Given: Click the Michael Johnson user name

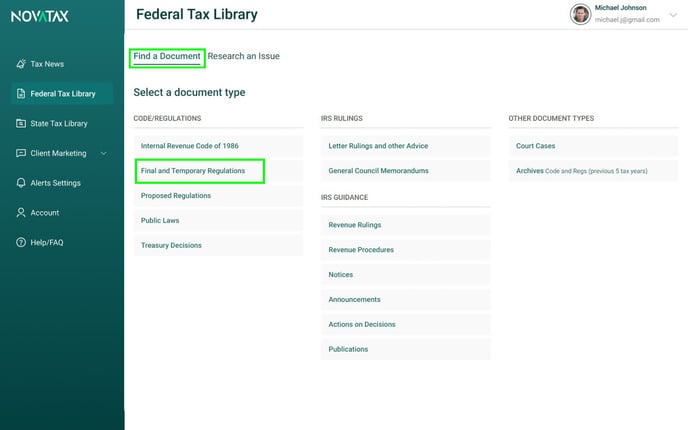Looking at the screenshot, I should (620, 8).
